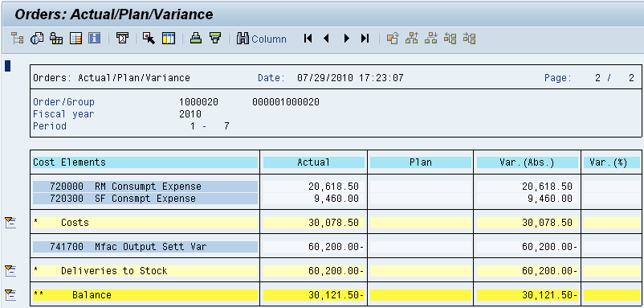Click Actual Balance value 30,121.50-

point(336,295)
